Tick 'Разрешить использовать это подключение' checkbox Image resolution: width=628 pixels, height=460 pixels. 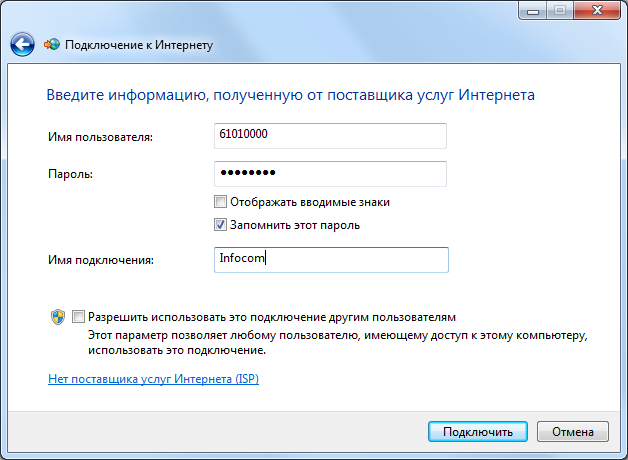point(79,315)
